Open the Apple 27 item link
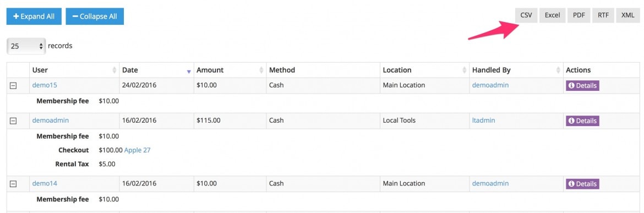Screen dimensions: 644x213 click(x=137, y=150)
